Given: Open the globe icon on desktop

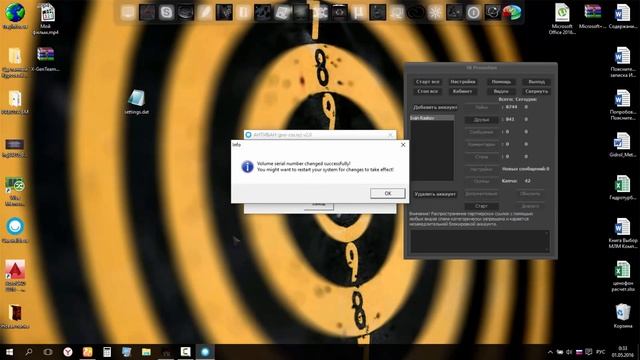Looking at the screenshot, I should pyautogui.click(x=15, y=16).
